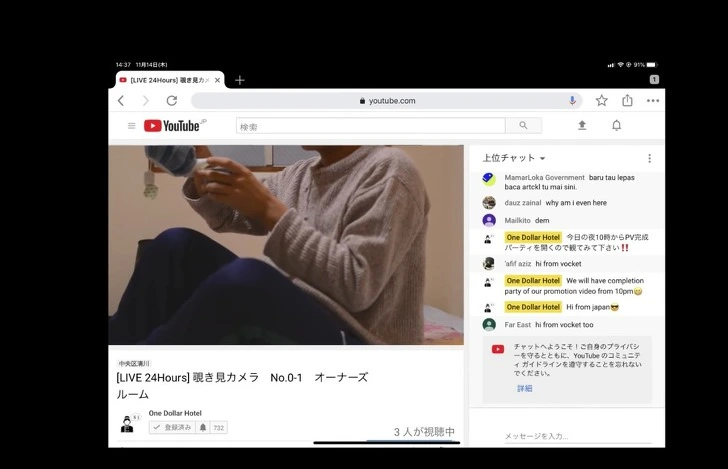Click the 中央区清川 location tag

tap(134, 364)
